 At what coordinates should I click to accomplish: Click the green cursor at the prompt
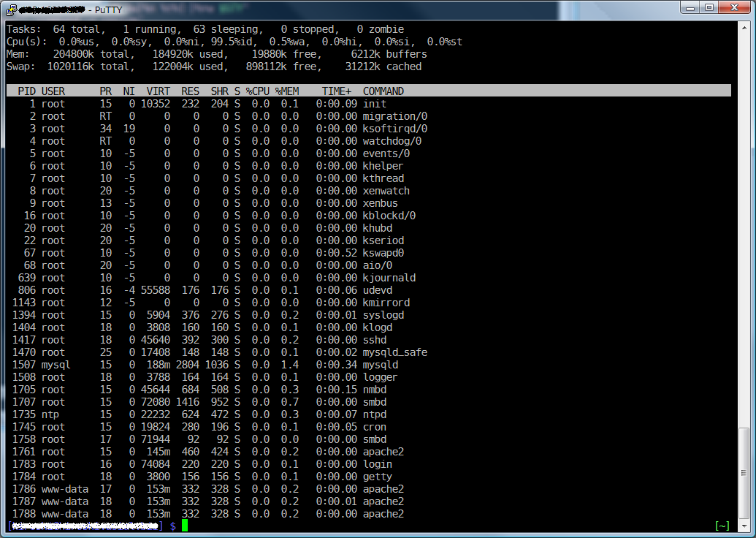pos(185,526)
